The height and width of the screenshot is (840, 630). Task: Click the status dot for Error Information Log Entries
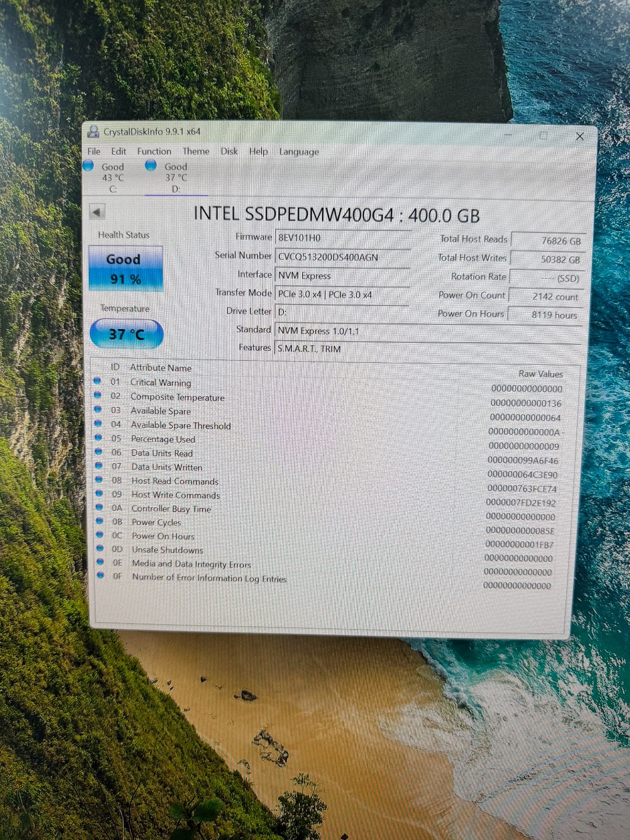click(x=100, y=575)
